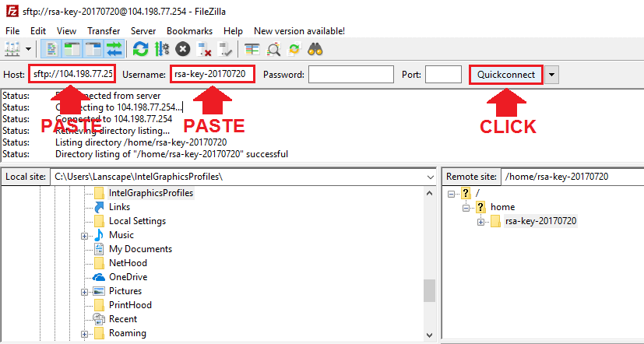
Task: Open the Transfer menu
Action: pos(104,31)
